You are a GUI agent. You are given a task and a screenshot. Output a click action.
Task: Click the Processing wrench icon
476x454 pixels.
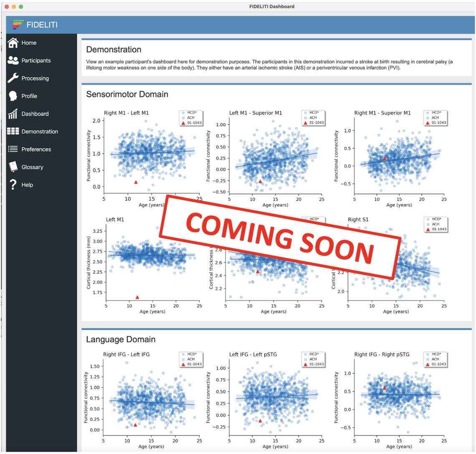pyautogui.click(x=13, y=78)
